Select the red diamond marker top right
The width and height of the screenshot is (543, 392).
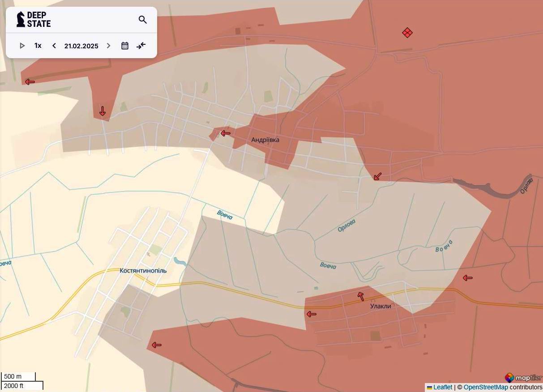(407, 32)
